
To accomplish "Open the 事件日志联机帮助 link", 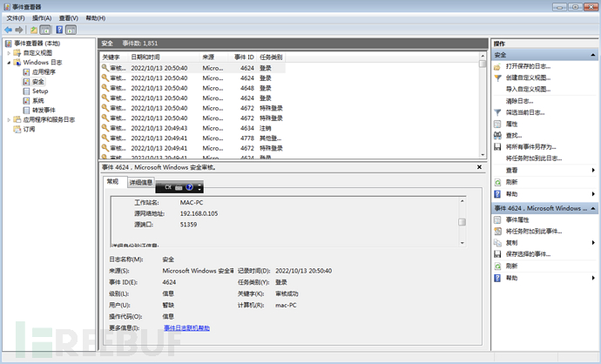I will tap(186, 328).
